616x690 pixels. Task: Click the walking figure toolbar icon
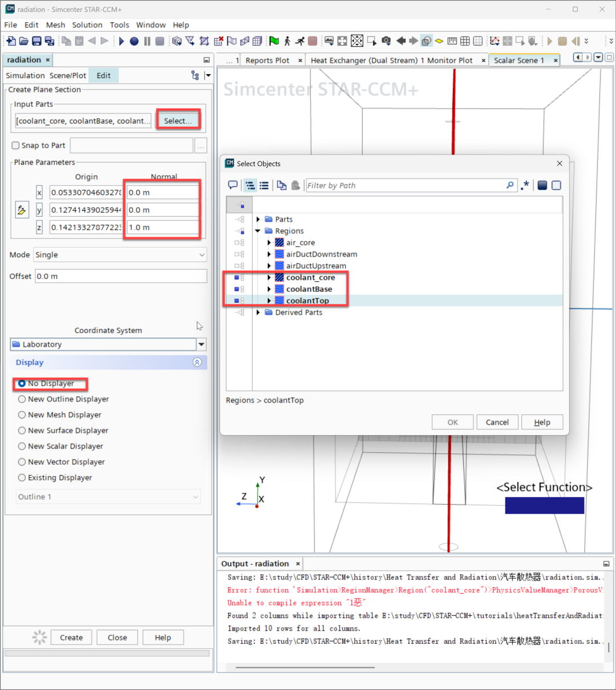(x=287, y=41)
